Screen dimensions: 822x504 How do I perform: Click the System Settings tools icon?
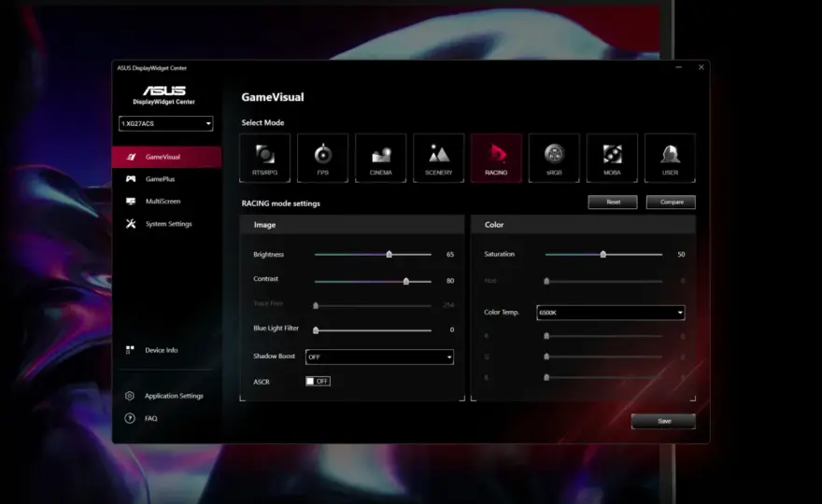(x=131, y=224)
